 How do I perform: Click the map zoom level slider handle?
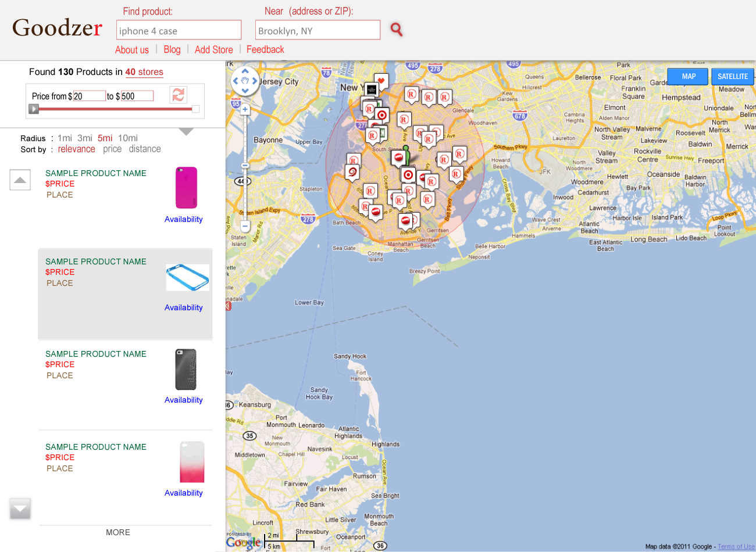pyautogui.click(x=245, y=166)
